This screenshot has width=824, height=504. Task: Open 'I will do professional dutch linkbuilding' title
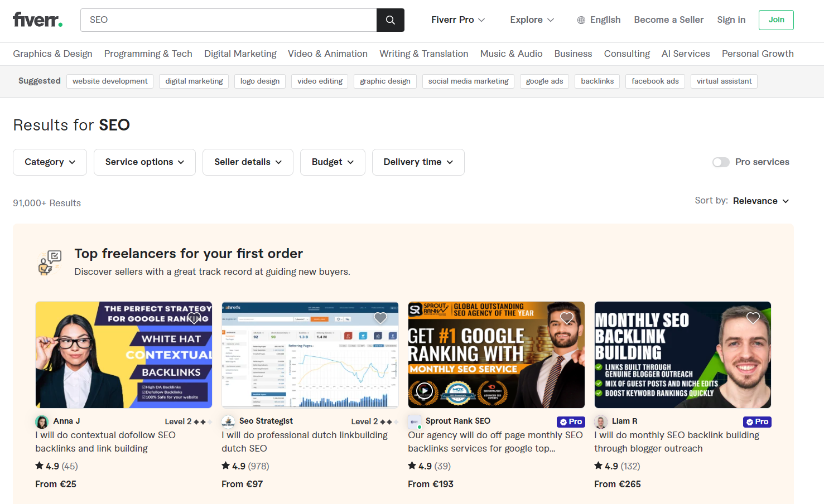pos(305,442)
